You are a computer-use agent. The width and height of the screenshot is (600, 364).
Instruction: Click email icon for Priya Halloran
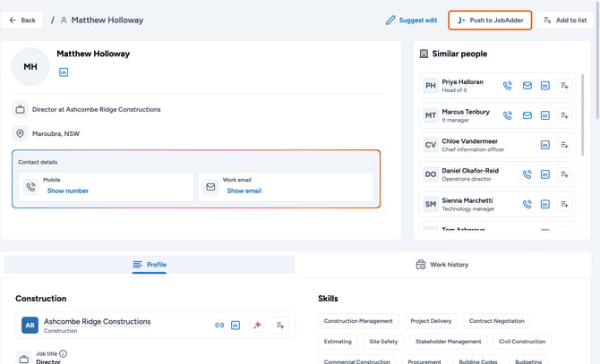click(527, 86)
